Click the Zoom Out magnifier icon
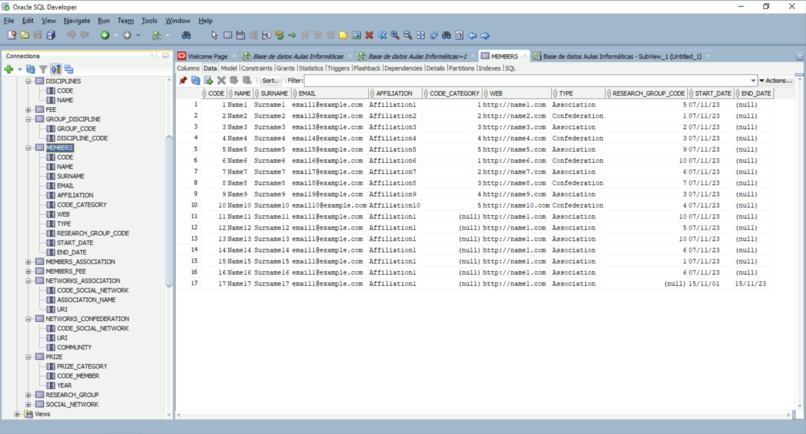The width and height of the screenshot is (806, 434). 408,35
